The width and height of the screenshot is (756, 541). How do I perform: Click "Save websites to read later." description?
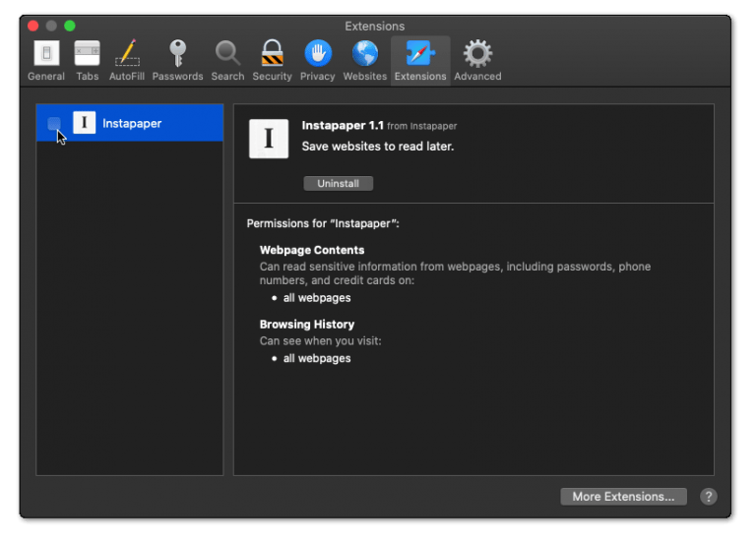point(378,147)
